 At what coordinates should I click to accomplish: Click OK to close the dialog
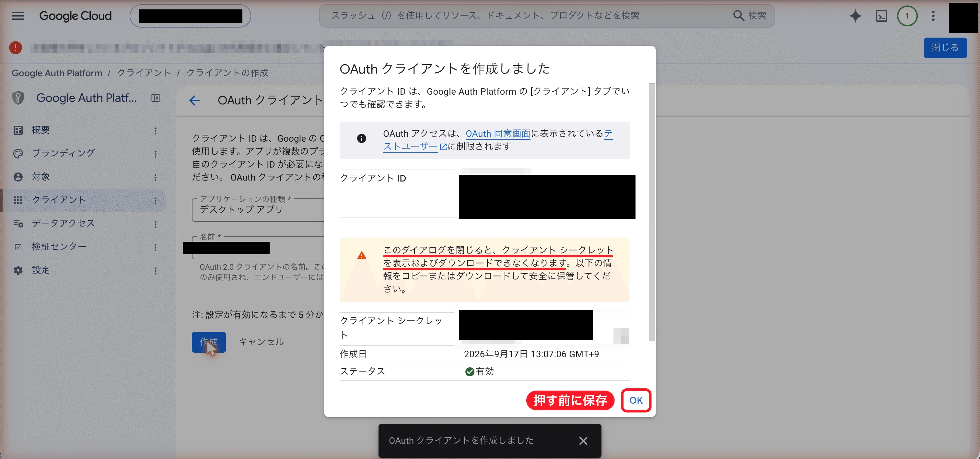636,400
